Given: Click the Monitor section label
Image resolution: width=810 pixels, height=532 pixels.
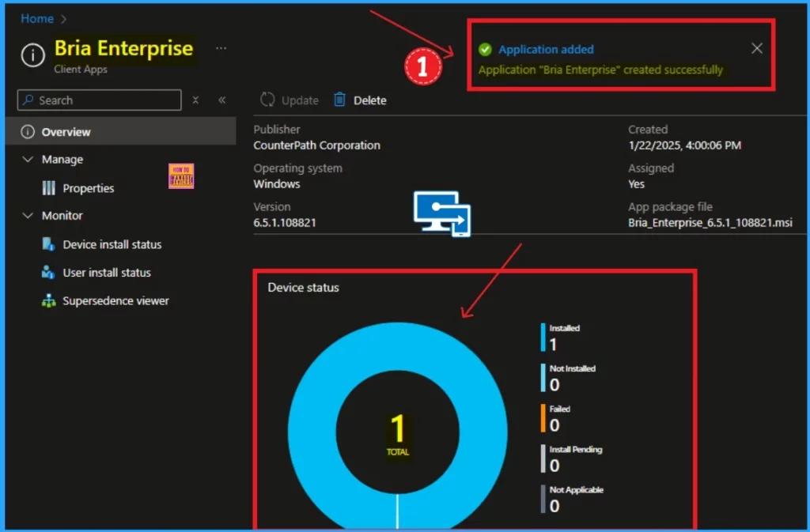Looking at the screenshot, I should coord(62,216).
